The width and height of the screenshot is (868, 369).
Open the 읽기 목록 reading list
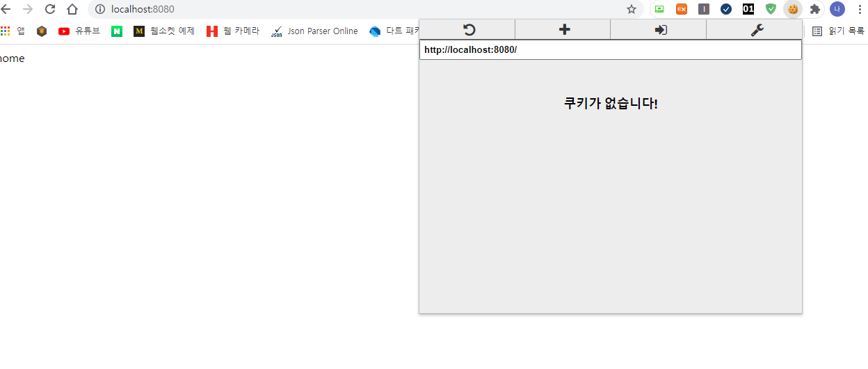(839, 31)
